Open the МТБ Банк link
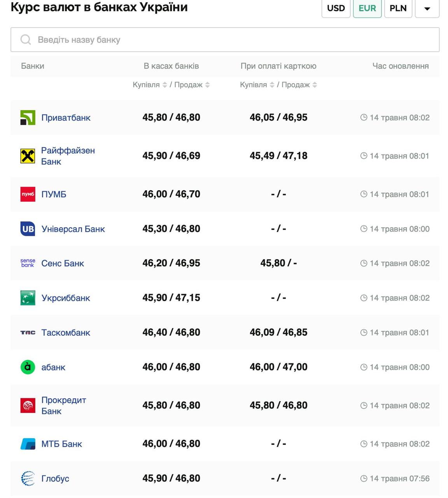This screenshot has width=448, height=498. click(61, 444)
